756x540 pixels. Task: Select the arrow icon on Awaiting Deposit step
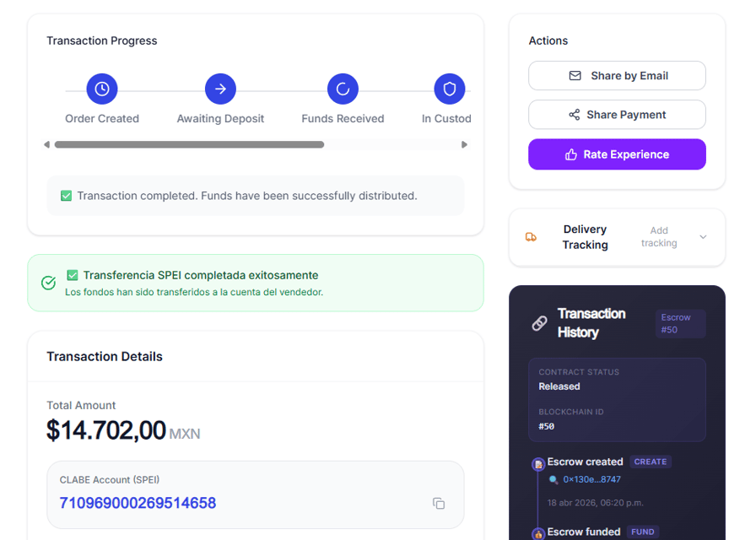[x=220, y=89]
